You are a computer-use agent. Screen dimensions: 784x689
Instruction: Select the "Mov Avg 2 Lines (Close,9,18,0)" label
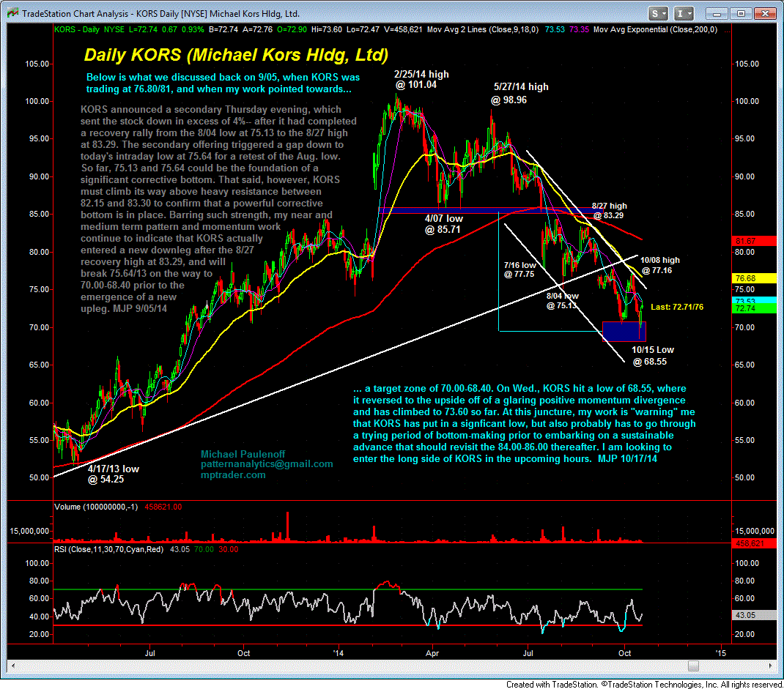point(483,29)
